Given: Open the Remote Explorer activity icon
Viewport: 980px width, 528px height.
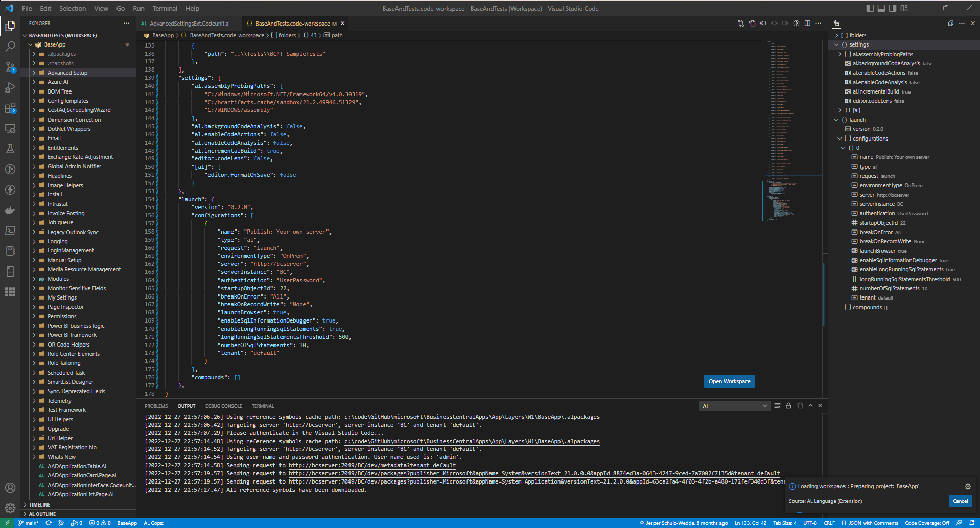Looking at the screenshot, I should point(10,128).
